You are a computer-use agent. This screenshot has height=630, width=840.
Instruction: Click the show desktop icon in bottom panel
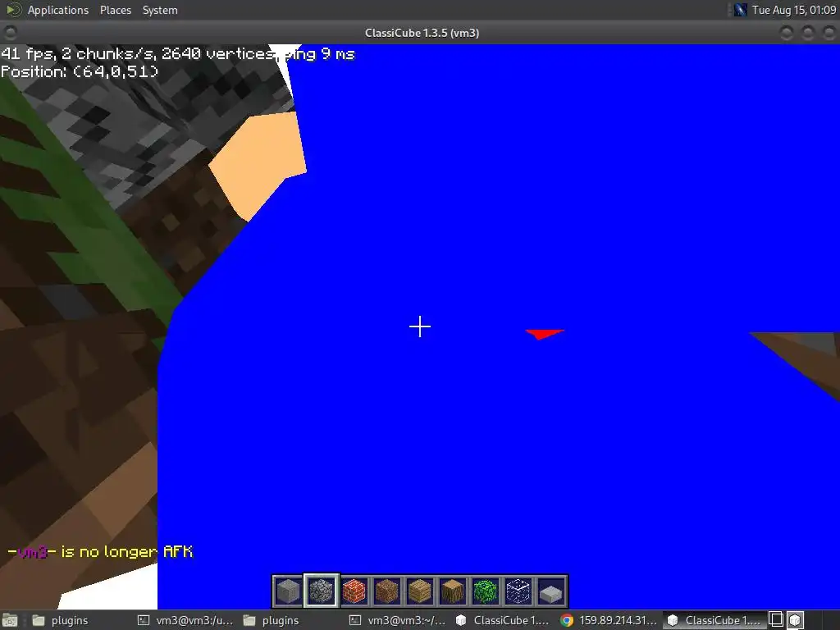(x=10, y=620)
